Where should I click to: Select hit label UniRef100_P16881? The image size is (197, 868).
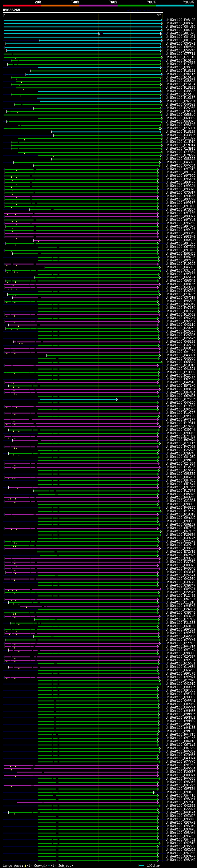[180, 128]
